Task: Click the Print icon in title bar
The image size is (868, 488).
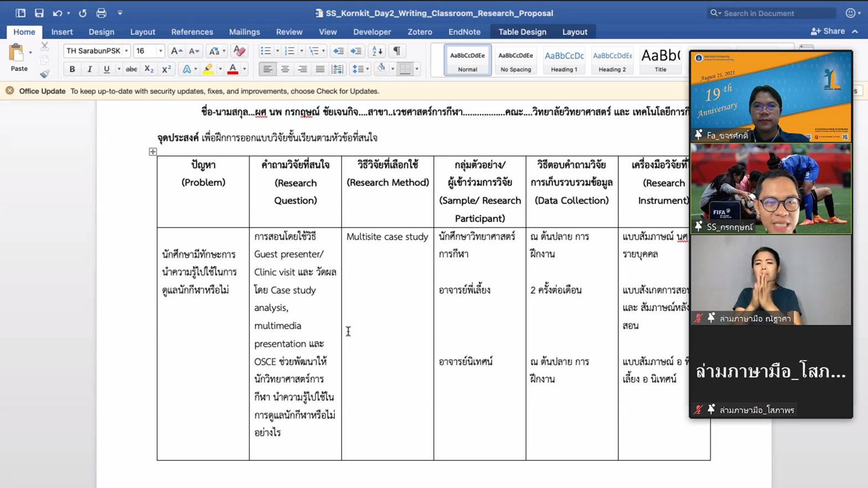Action: [101, 13]
